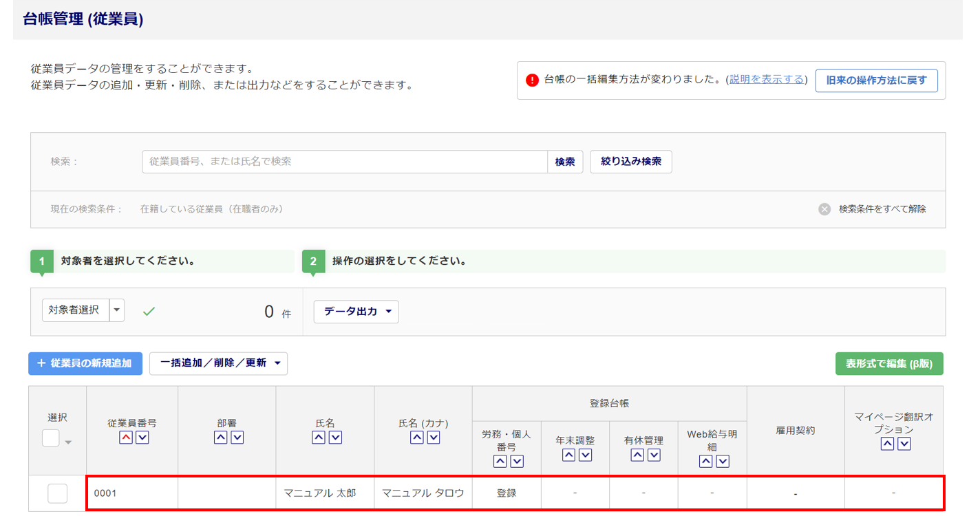Click kana マニュアル タロウ cell

(423, 493)
